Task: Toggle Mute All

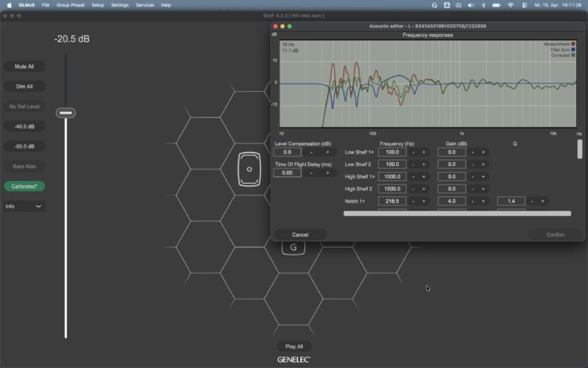Action: (24, 67)
